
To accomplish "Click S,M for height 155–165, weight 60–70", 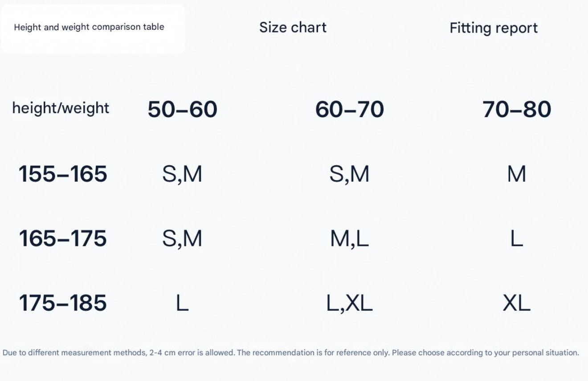I will pyautogui.click(x=349, y=174).
